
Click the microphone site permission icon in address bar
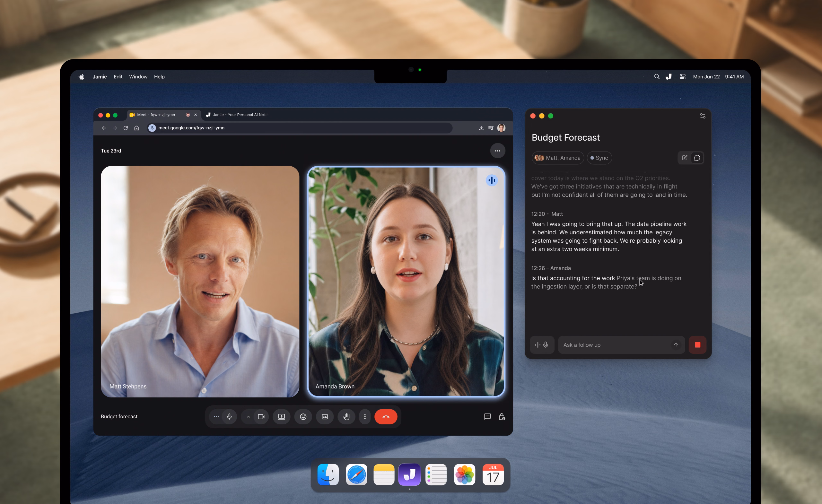pyautogui.click(x=152, y=128)
